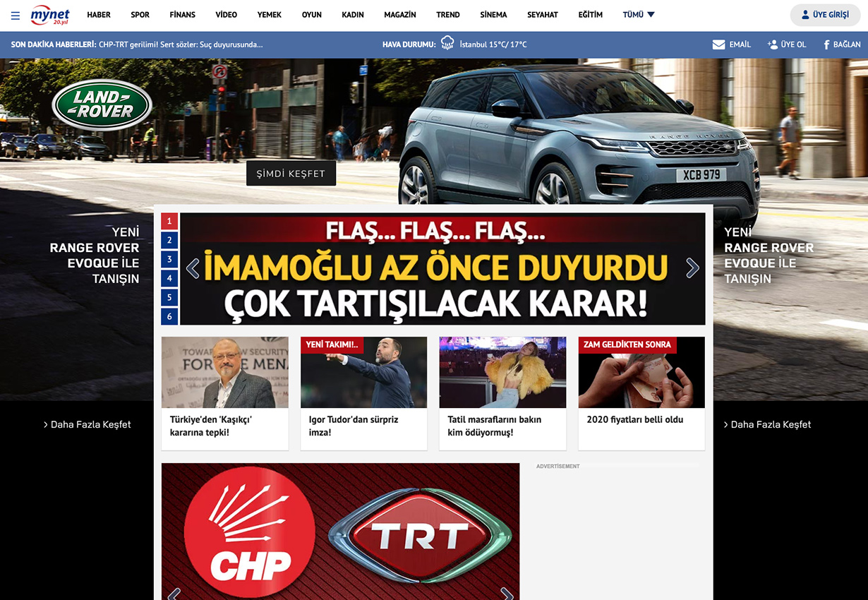Image resolution: width=868 pixels, height=600 pixels.
Task: Switch to slide number 2
Action: point(169,240)
